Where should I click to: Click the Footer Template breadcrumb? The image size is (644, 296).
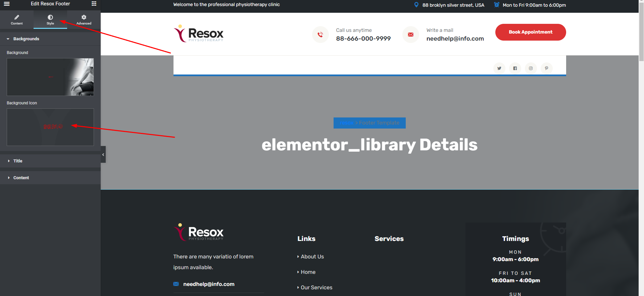pyautogui.click(x=379, y=123)
